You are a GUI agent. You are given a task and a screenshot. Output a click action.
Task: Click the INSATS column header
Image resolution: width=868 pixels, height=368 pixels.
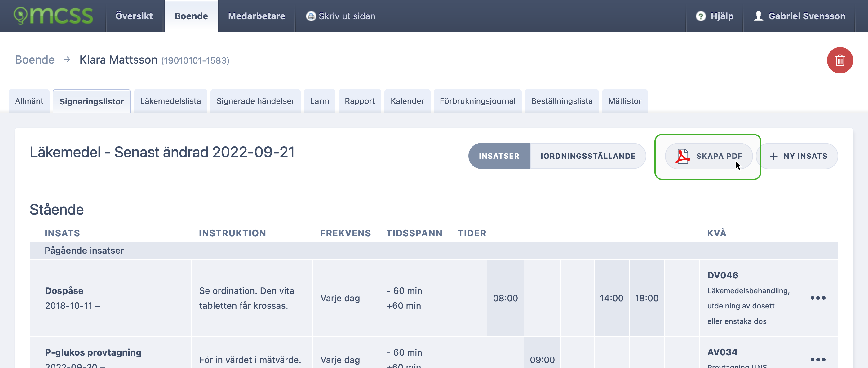tap(62, 233)
